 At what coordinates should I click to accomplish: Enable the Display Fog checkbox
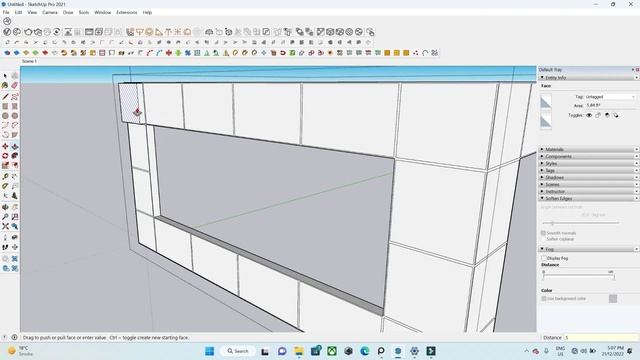(x=544, y=258)
